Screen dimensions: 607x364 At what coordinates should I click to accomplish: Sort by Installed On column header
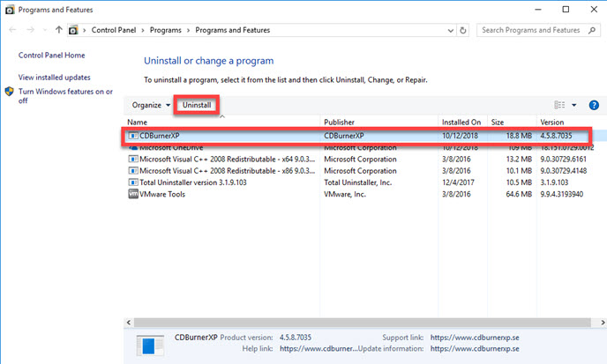461,123
